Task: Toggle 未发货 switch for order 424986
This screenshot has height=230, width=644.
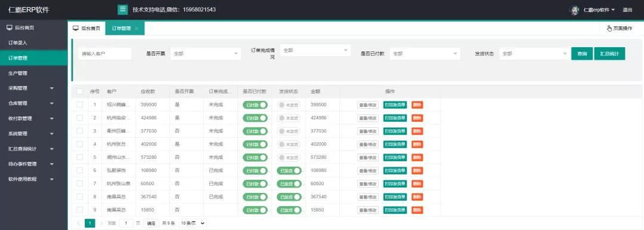Action: coord(289,118)
